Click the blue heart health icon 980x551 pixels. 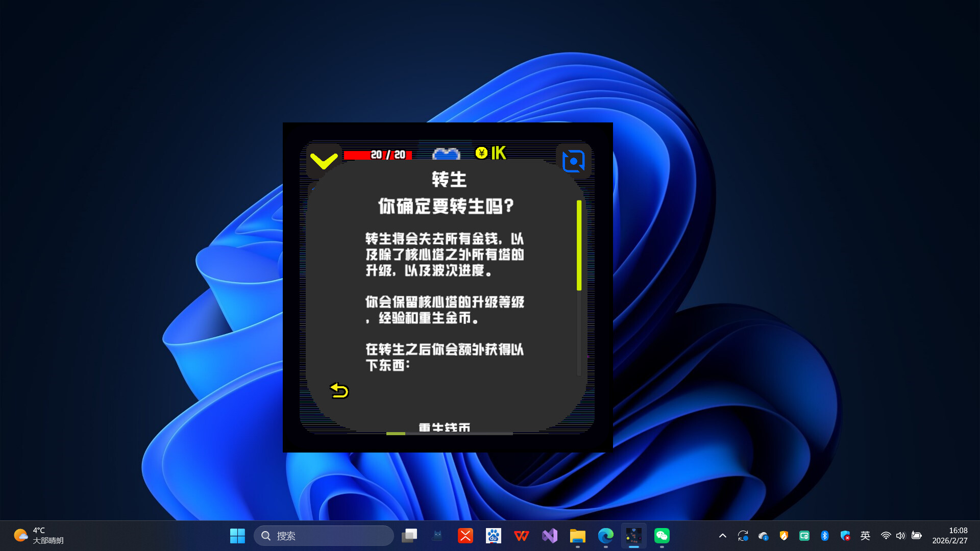(446, 153)
